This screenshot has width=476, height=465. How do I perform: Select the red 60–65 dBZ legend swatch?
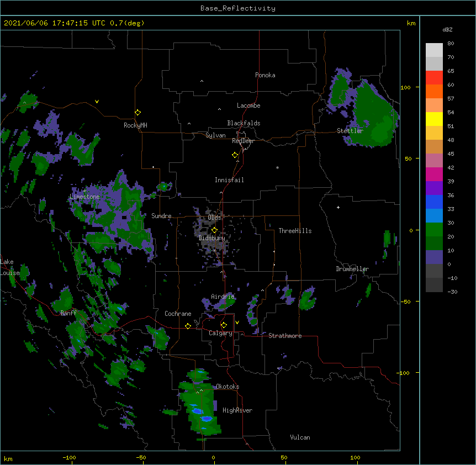(x=434, y=77)
